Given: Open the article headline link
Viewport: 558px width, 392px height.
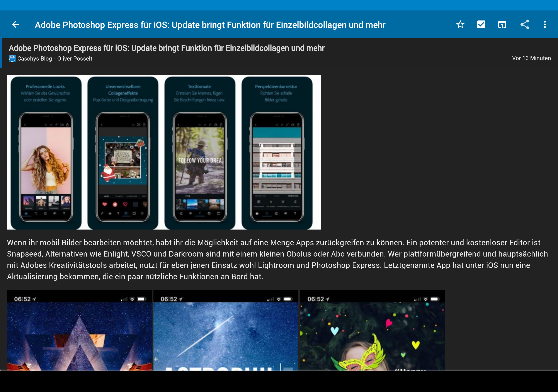Looking at the screenshot, I should tap(167, 48).
